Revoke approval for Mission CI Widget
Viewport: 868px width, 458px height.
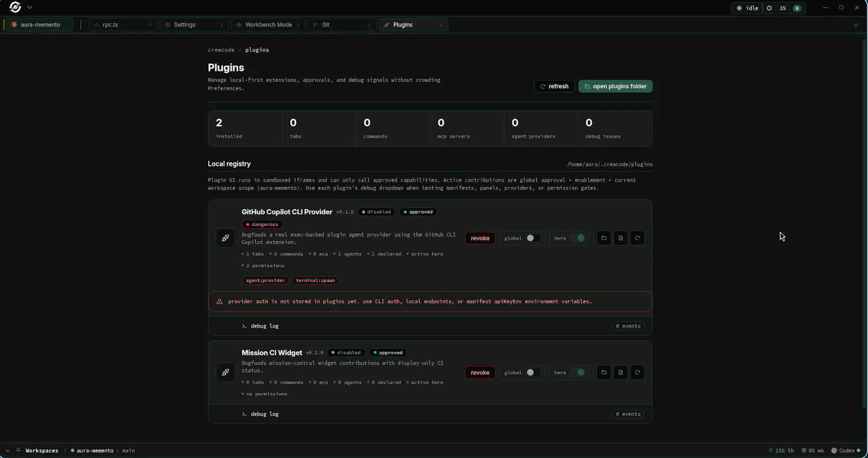tap(480, 373)
